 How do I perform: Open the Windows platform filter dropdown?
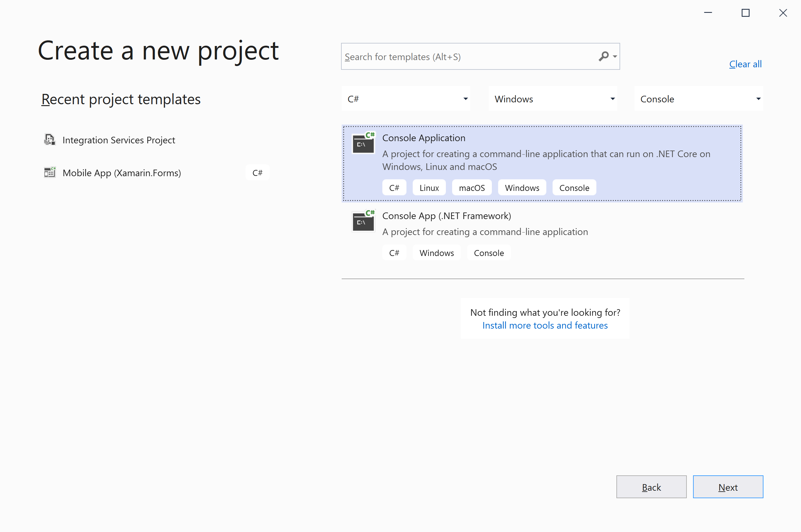coord(553,99)
